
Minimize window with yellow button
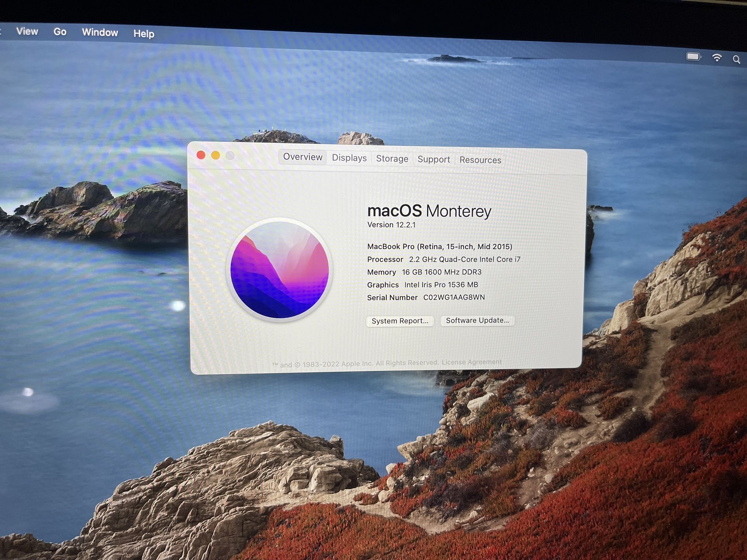point(215,156)
